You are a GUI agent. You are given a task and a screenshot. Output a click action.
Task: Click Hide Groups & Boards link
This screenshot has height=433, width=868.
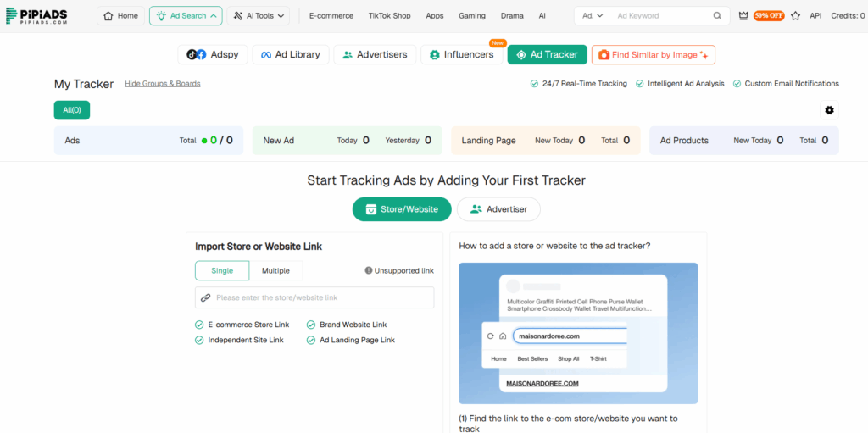click(x=163, y=84)
